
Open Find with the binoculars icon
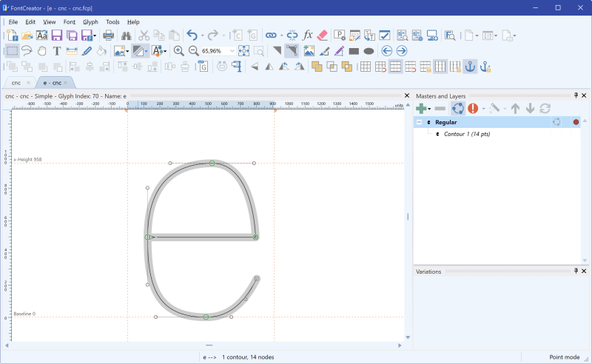tap(126, 36)
